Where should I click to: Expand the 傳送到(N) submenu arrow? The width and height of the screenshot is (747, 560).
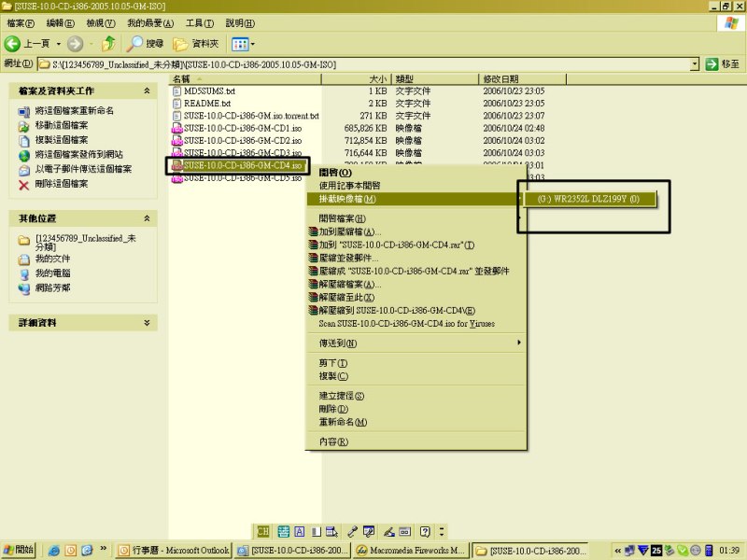click(x=519, y=343)
